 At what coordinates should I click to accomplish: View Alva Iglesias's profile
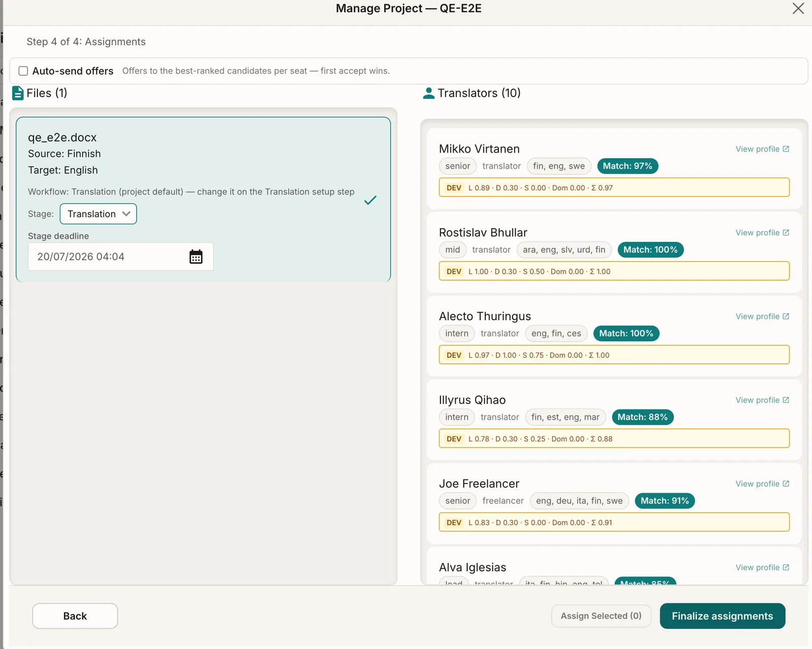[x=762, y=568]
